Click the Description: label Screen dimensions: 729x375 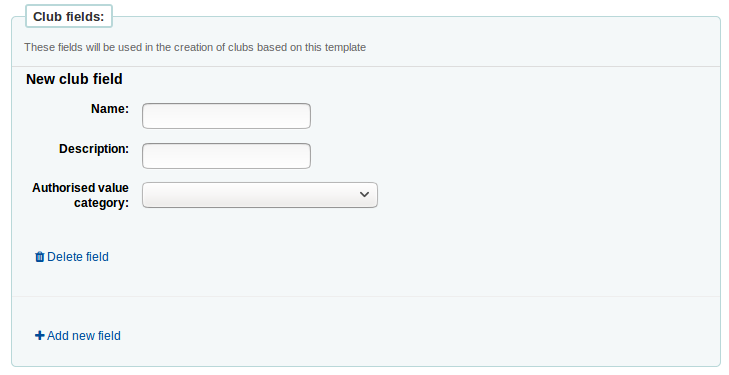(x=94, y=149)
